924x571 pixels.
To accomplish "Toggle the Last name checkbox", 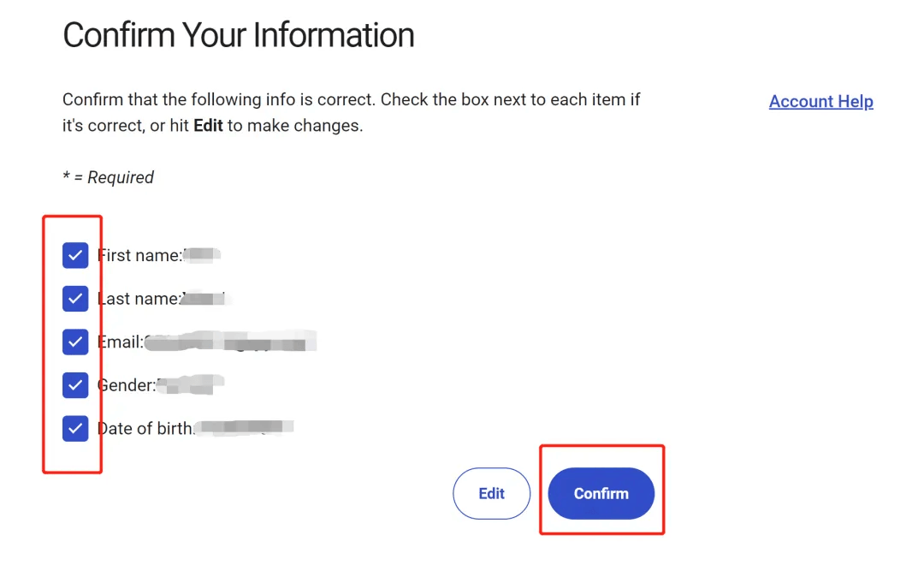I will tap(75, 299).
